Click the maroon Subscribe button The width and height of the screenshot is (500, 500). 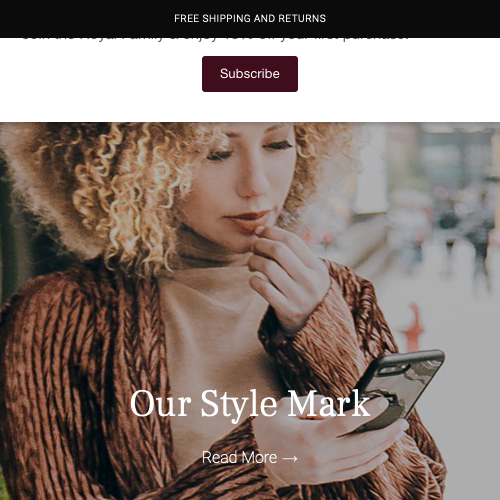[x=250, y=74]
